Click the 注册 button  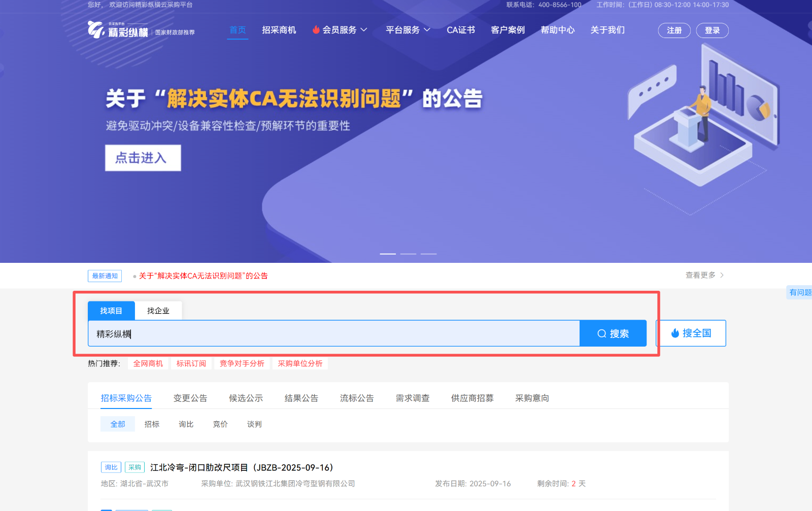(674, 30)
